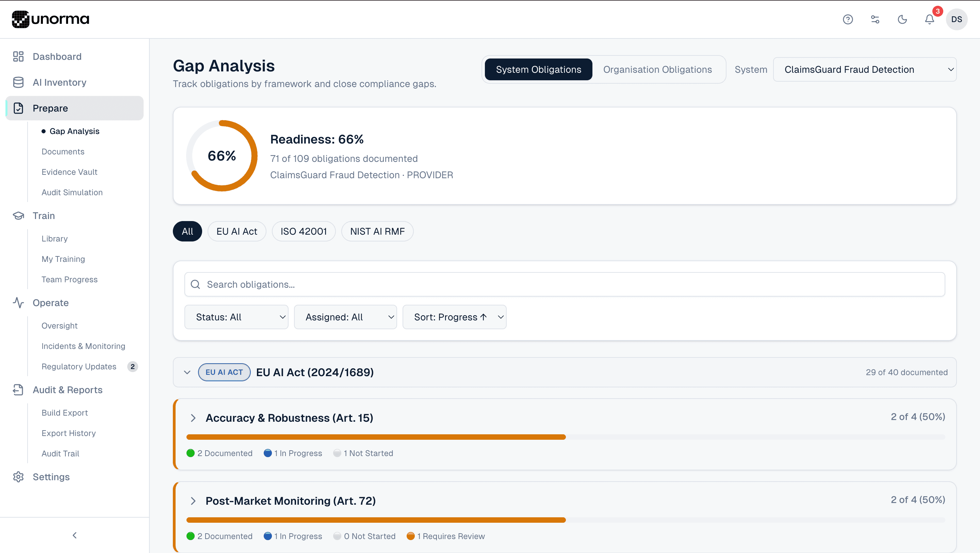The height and width of the screenshot is (553, 980).
Task: Click the Audit & Reports export icon
Action: 18,390
